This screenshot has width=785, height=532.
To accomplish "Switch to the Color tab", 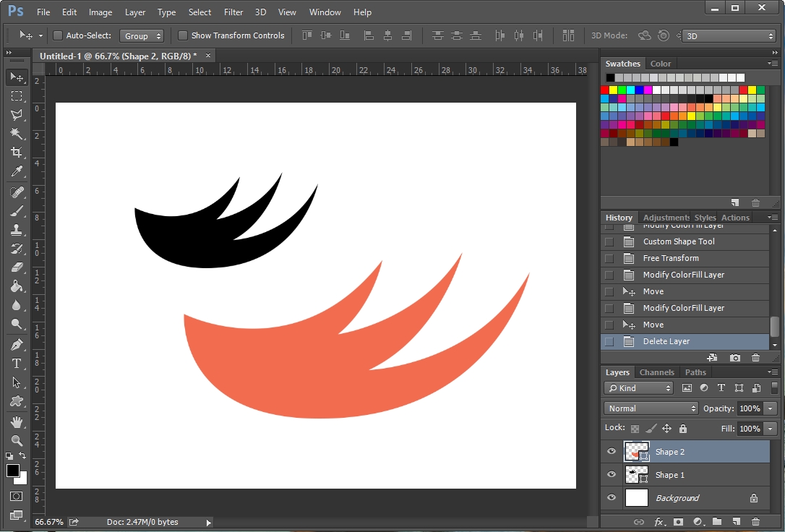I will [661, 64].
